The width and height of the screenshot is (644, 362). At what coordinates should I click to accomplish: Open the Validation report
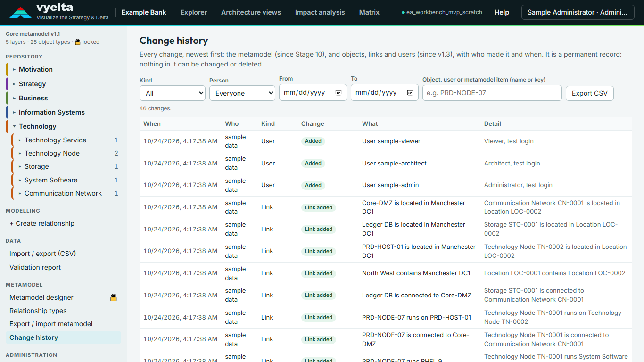tap(35, 267)
